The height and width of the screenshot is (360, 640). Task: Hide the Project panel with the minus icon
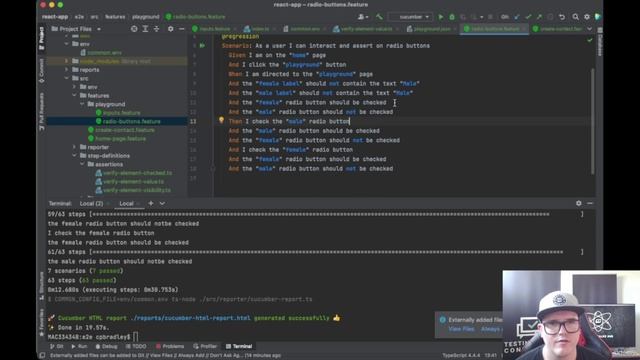(x=182, y=29)
